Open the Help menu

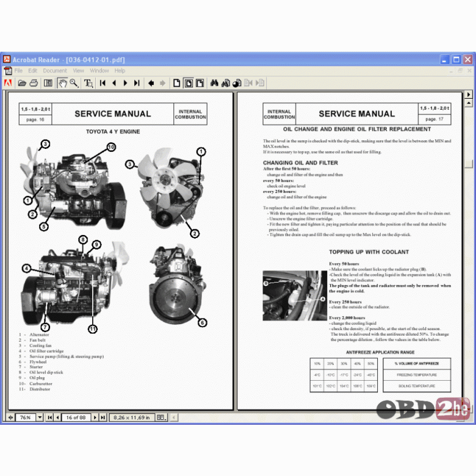click(x=120, y=71)
